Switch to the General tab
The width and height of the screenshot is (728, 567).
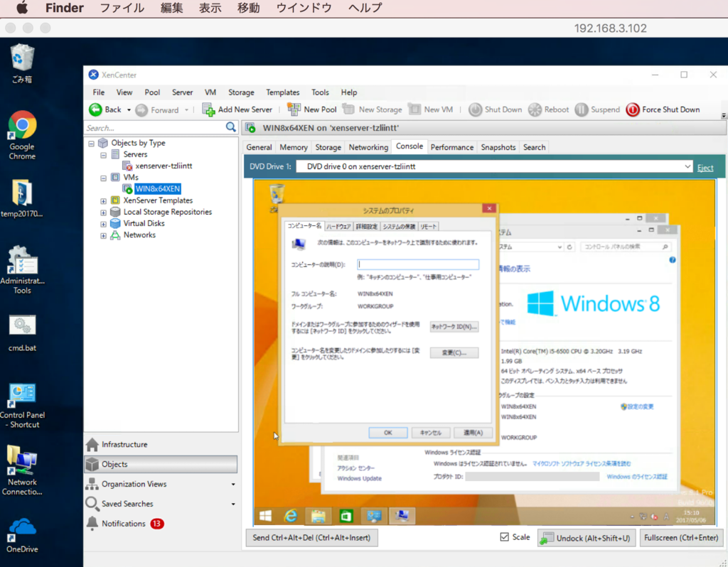tap(259, 147)
